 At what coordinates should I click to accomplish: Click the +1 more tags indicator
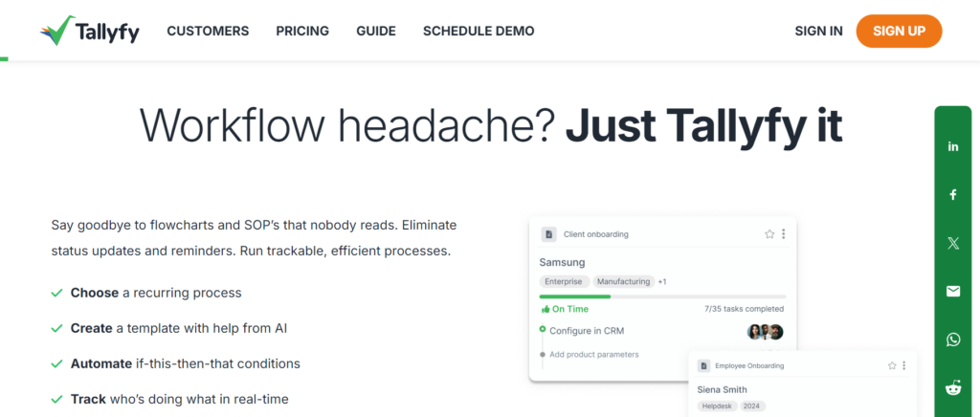[662, 281]
